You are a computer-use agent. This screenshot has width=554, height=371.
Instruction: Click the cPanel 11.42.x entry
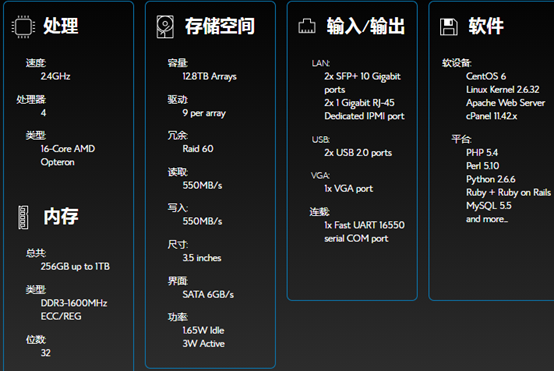[x=491, y=116]
